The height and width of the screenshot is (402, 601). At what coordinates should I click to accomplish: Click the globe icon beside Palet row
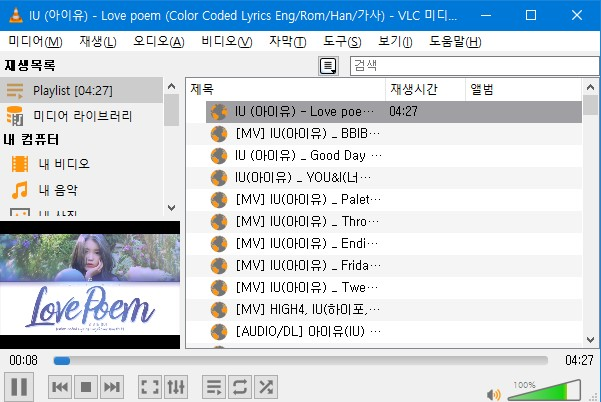tap(219, 200)
